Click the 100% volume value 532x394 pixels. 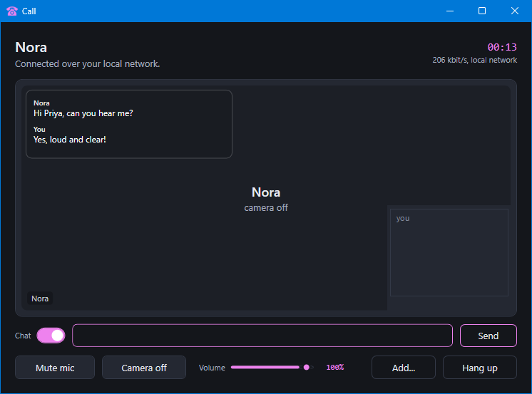[x=335, y=367]
